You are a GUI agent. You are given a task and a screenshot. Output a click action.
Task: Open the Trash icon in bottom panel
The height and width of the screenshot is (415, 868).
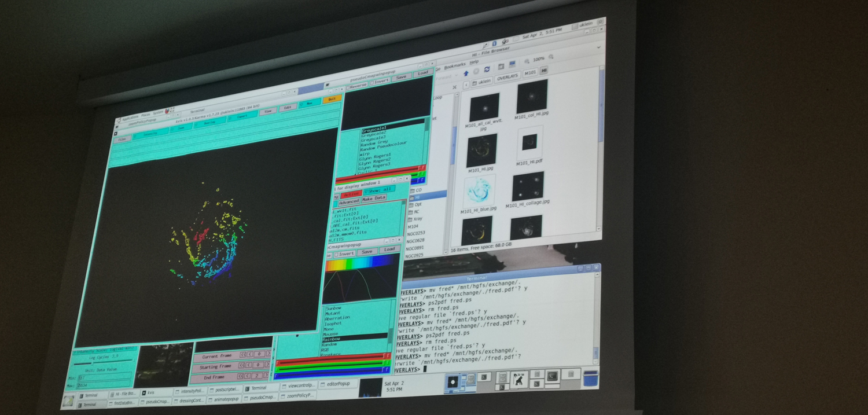[x=591, y=379]
